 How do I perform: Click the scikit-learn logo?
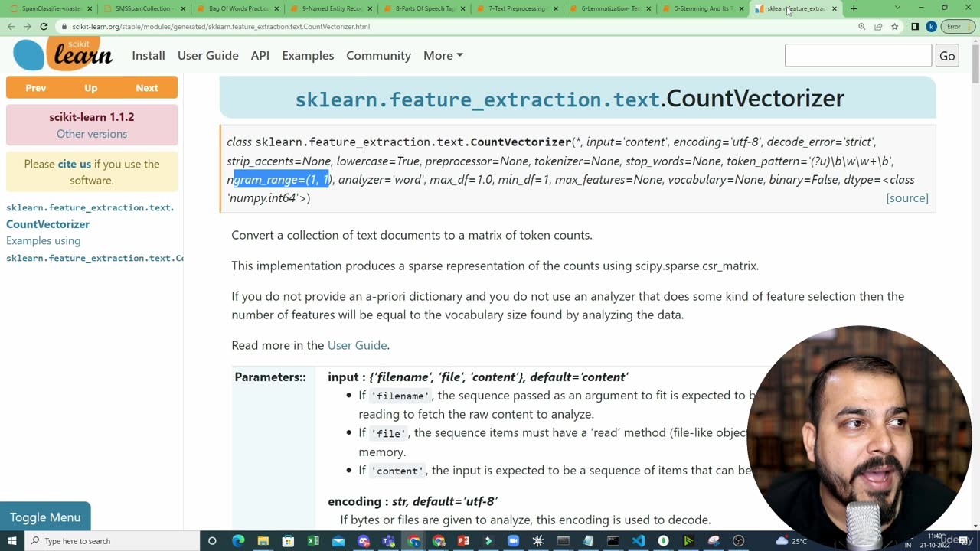click(x=63, y=55)
